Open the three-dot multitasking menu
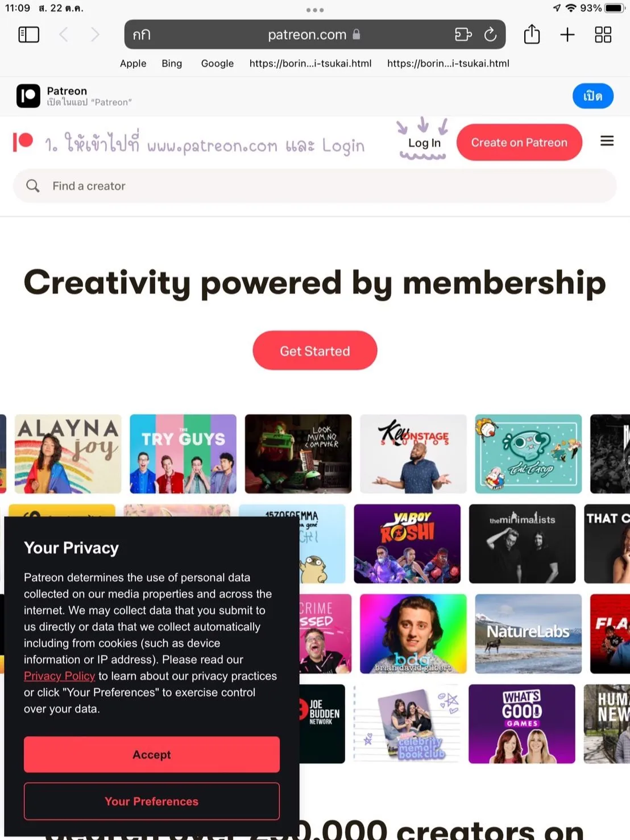630x840 pixels. [x=314, y=10]
